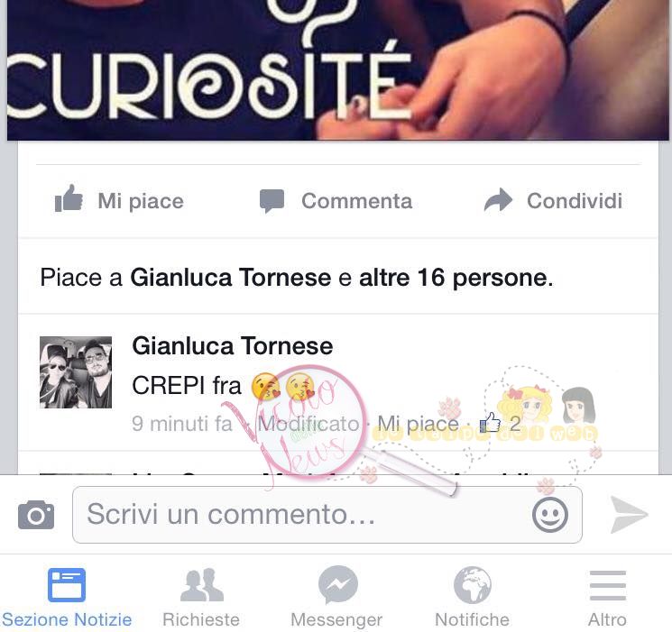Open the Messenger tab
Screen dimensions: 672x632
[x=336, y=597]
